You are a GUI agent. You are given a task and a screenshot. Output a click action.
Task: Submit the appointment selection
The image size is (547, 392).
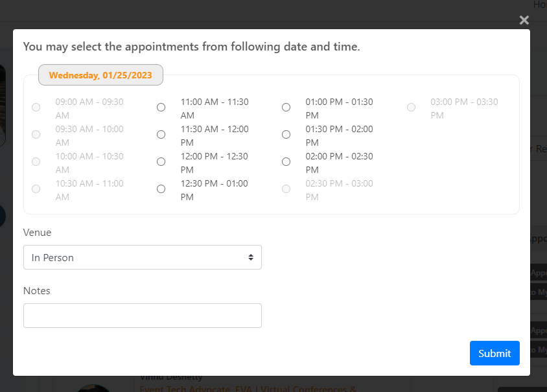(495, 353)
